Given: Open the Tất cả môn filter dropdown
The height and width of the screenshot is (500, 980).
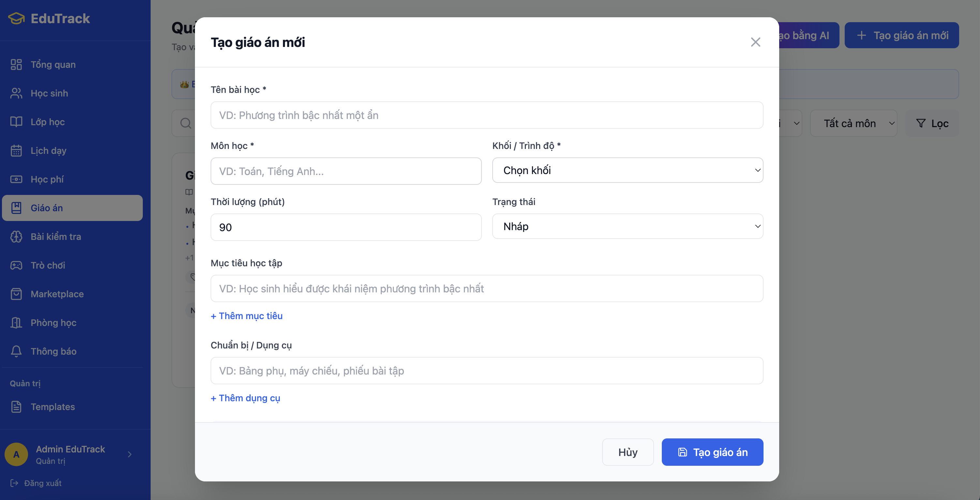Looking at the screenshot, I should pyautogui.click(x=853, y=124).
